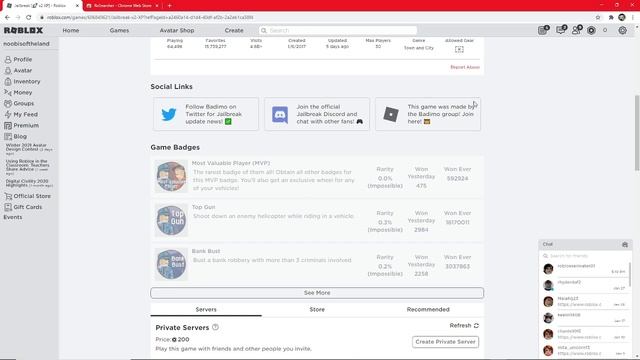Click the See More badges button
Image resolution: width=640 pixels, height=360 pixels.
pyautogui.click(x=317, y=293)
